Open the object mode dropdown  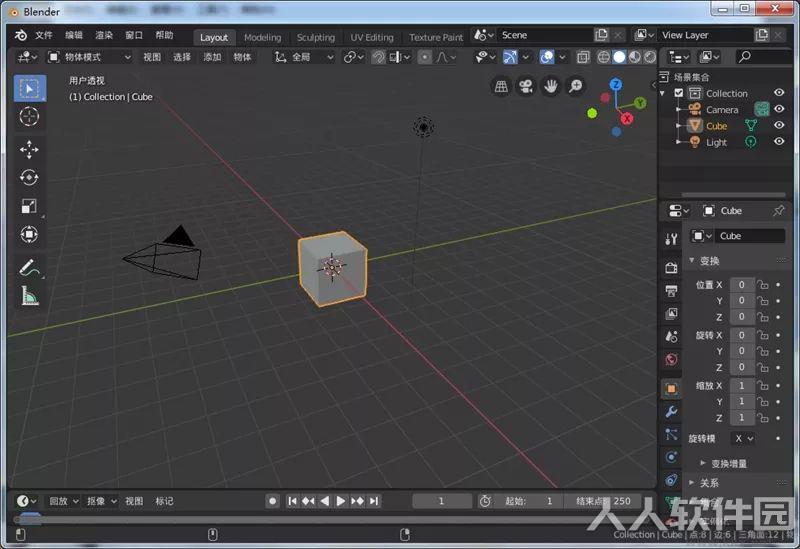pos(90,57)
